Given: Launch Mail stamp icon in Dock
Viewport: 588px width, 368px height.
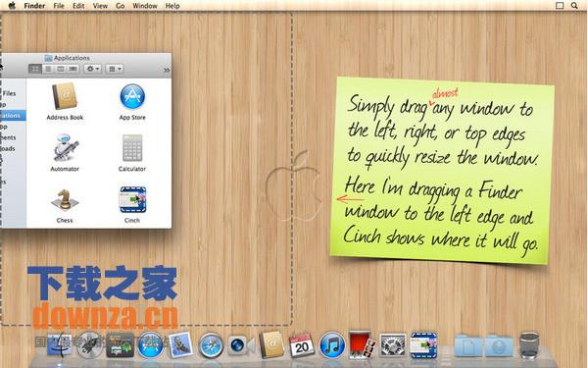Looking at the screenshot, I should tap(180, 344).
